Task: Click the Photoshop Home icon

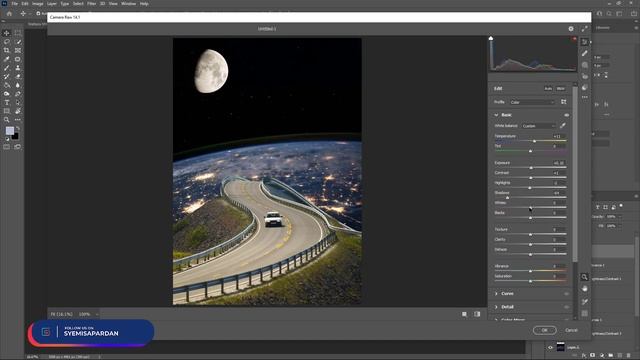Action: pyautogui.click(x=9, y=13)
